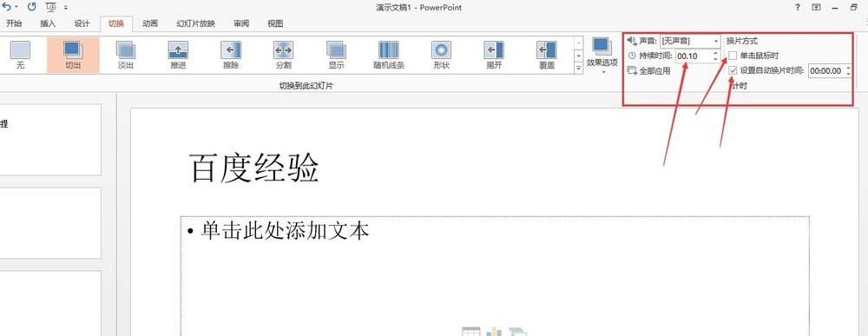Click the insert table icon in placeholder
The width and height of the screenshot is (868, 336).
click(470, 331)
